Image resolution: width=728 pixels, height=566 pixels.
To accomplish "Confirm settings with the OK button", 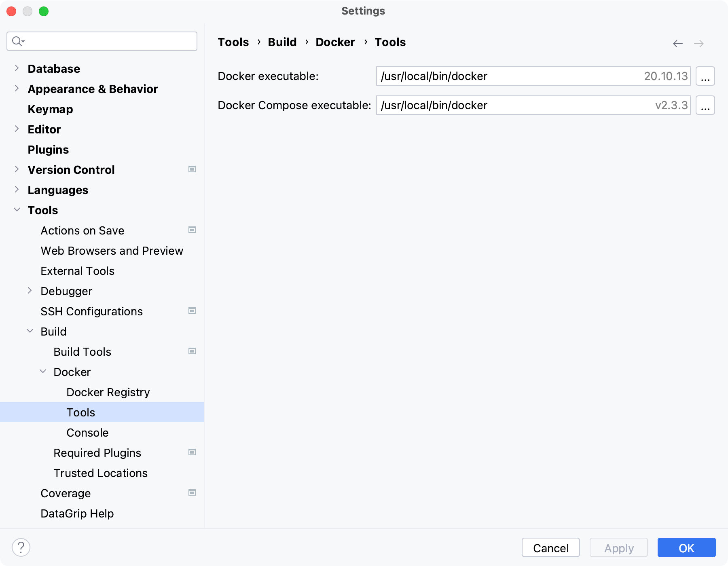I will point(686,548).
